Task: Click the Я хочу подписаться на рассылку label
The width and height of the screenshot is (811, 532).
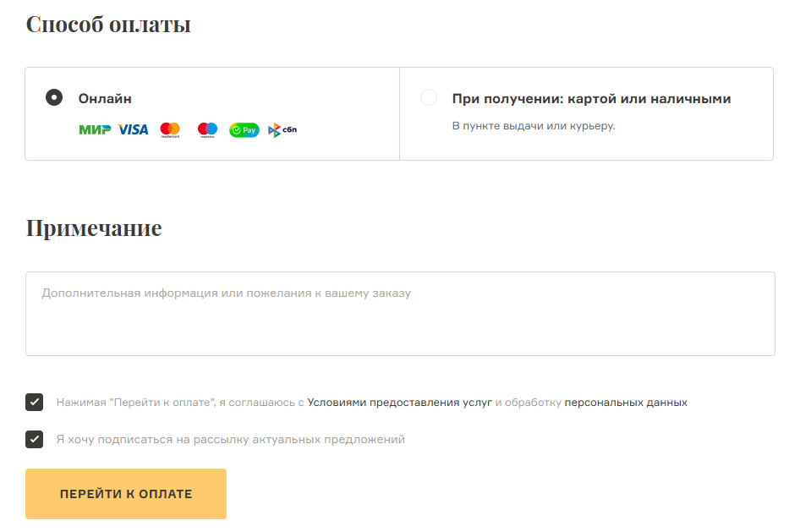Action: [230, 439]
